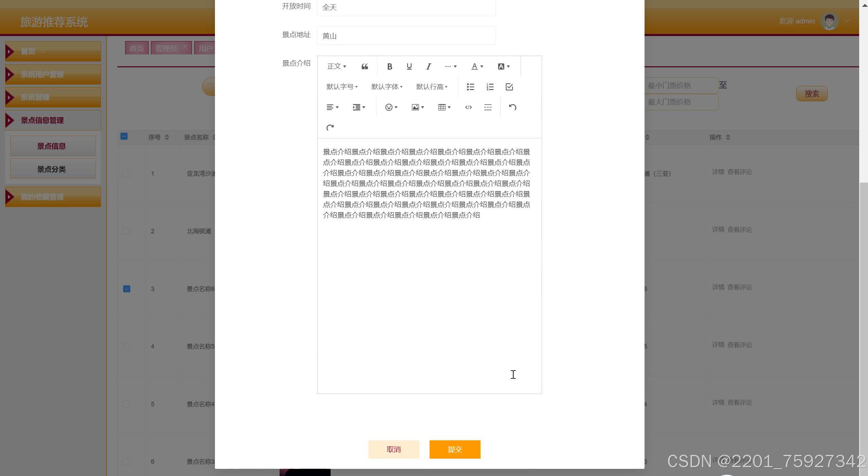Screen dimensions: 868x476
Task: Check the row 6 checkbox
Action: pyautogui.click(x=127, y=462)
